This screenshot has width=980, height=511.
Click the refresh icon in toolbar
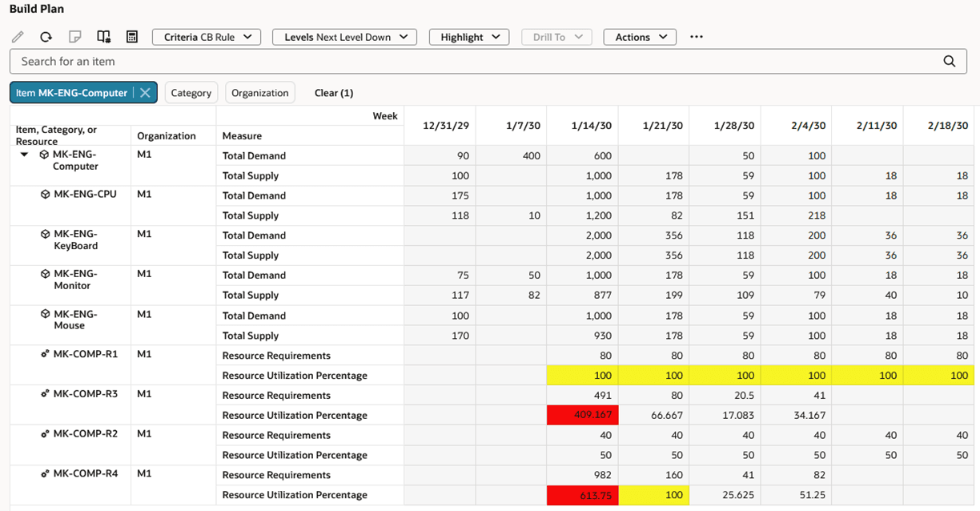click(46, 37)
